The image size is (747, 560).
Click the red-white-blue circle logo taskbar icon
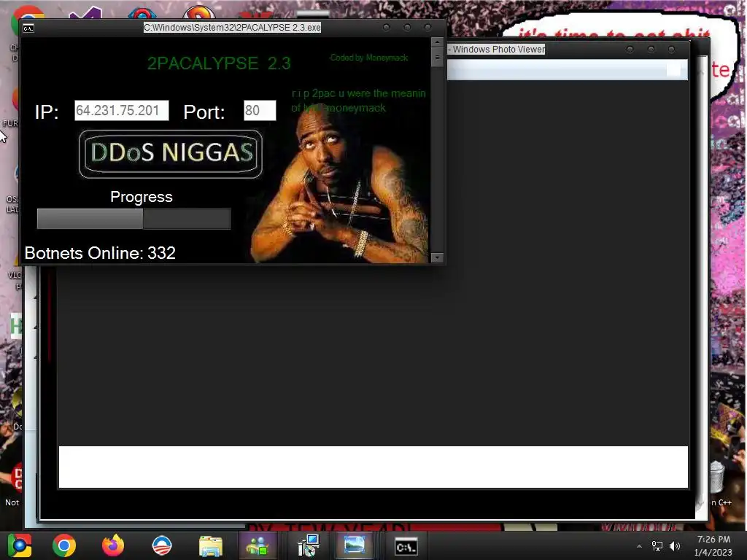[161, 545]
